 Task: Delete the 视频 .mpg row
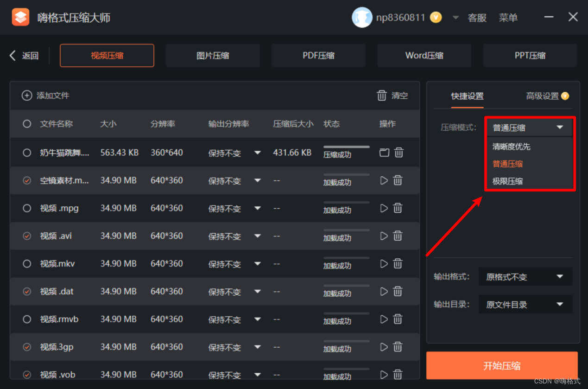coord(398,208)
